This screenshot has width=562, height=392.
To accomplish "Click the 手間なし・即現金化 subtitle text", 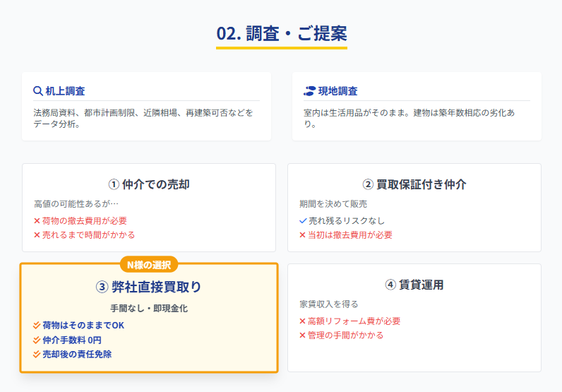I will coord(149,309).
